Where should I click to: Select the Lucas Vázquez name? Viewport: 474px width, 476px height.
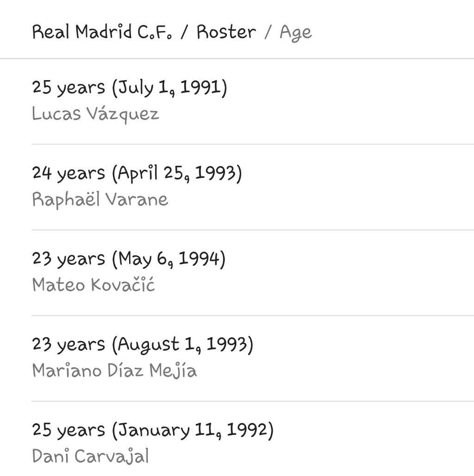(x=95, y=114)
